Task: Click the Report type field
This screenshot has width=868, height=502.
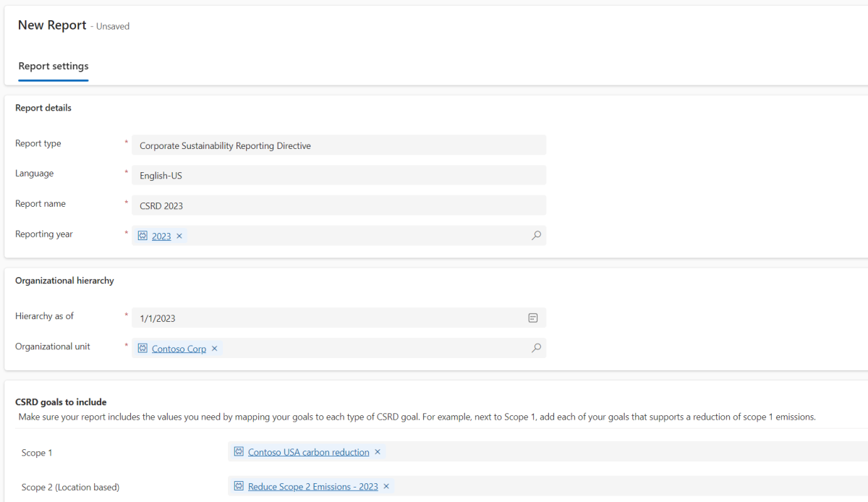Action: click(x=339, y=145)
